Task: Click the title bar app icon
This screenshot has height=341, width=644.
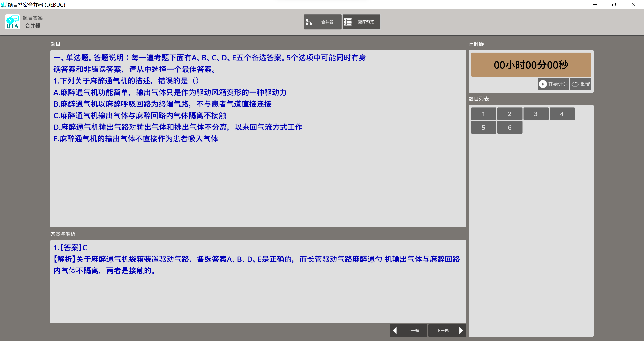Action: click(x=4, y=5)
